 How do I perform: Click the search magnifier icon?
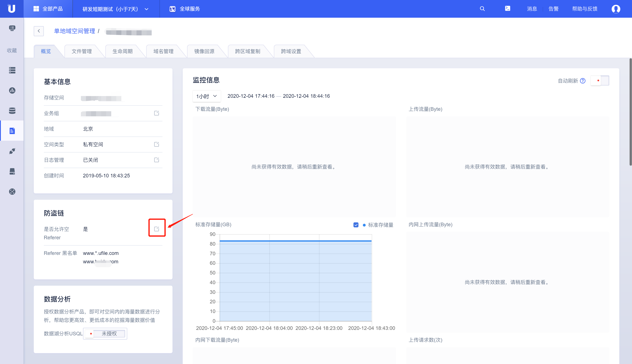pyautogui.click(x=482, y=9)
